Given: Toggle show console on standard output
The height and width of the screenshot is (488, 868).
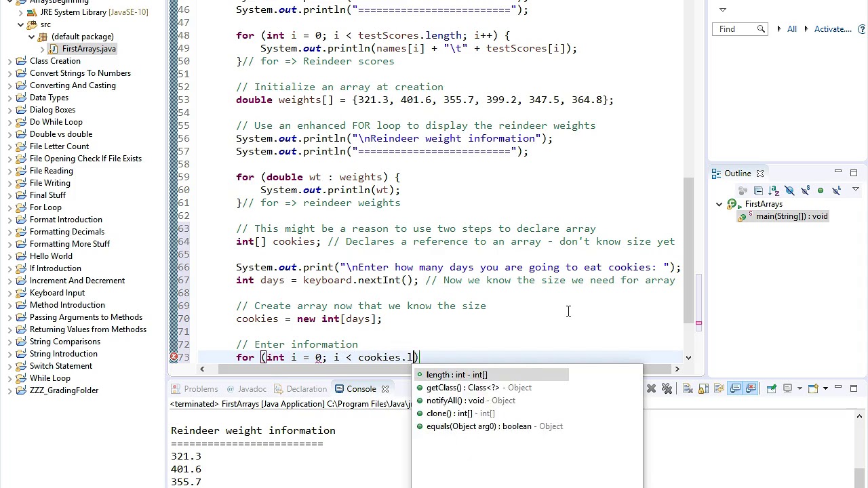Looking at the screenshot, I should click(x=735, y=388).
